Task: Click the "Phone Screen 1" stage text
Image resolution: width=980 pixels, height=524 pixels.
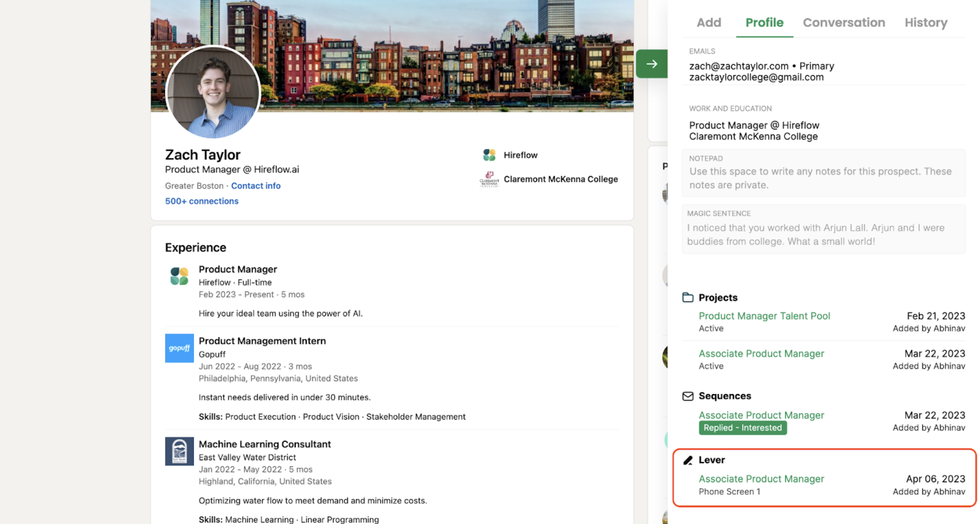Action: pos(729,492)
